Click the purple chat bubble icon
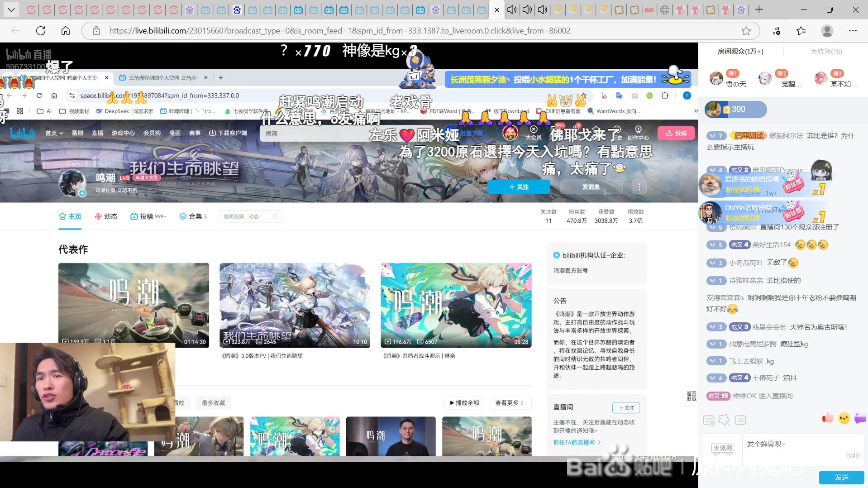868x488 pixels. tap(860, 418)
